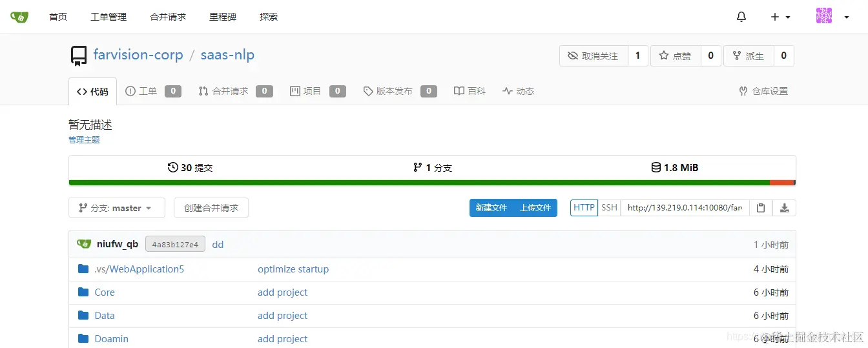Image resolution: width=868 pixels, height=348 pixels.
Task: Click 取消关注 unwatch button
Action: [x=594, y=56]
